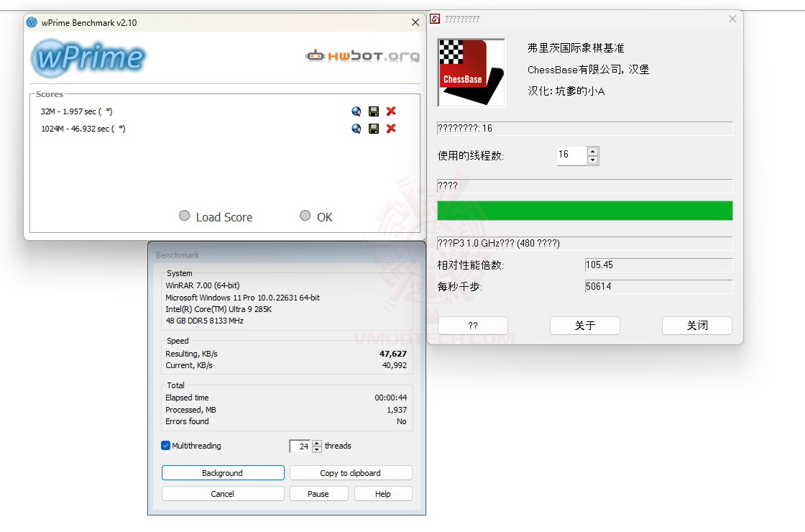Click the ?? button in Fritz Chess benchmark
The image size is (805, 532).
[473, 326]
